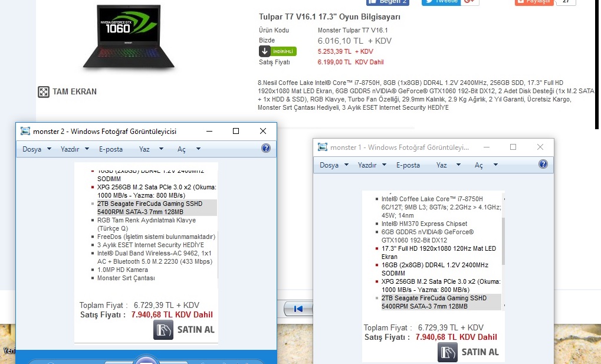Click sale price 6.199,00 TL KDV Dahil
Image resolution: width=601 pixels, height=364 pixels.
pyautogui.click(x=350, y=62)
